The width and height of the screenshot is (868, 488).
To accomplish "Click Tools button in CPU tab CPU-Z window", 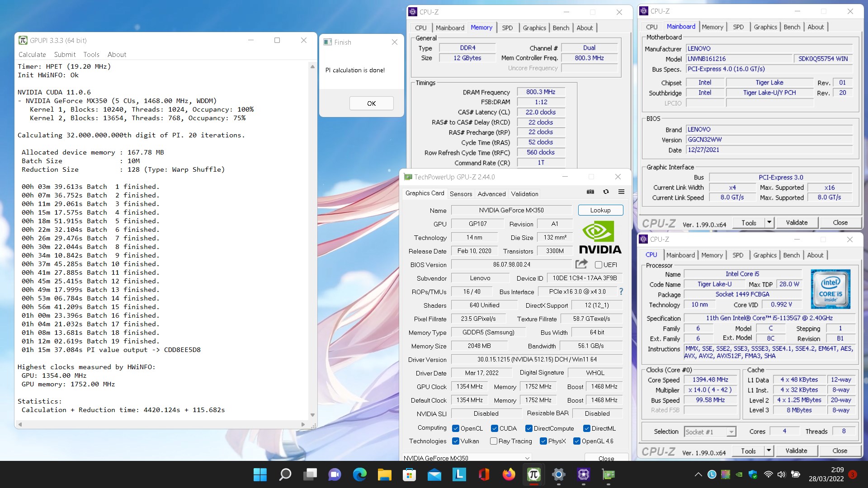I will [x=748, y=450].
